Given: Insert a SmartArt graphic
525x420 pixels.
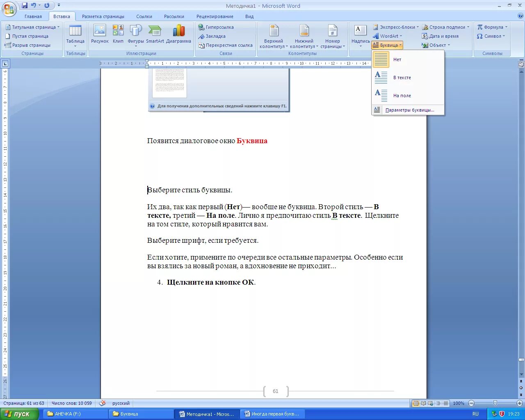Looking at the screenshot, I should click(x=155, y=34).
